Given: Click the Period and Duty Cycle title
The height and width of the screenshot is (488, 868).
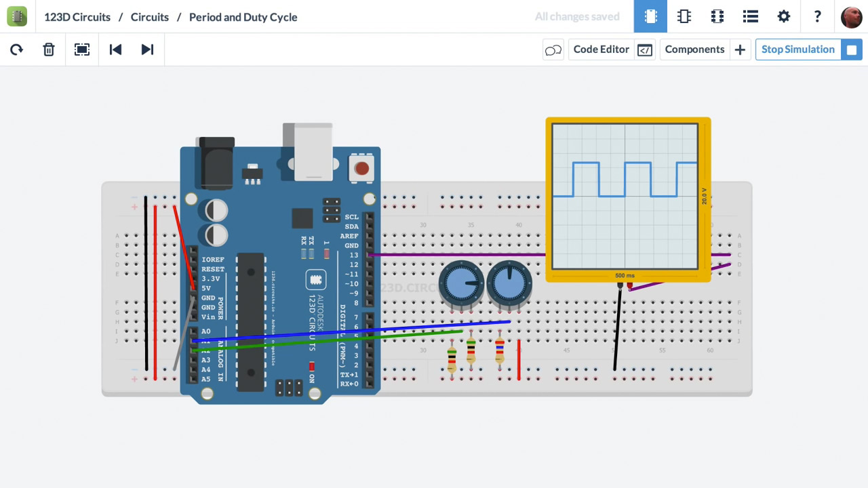Looking at the screenshot, I should [243, 17].
